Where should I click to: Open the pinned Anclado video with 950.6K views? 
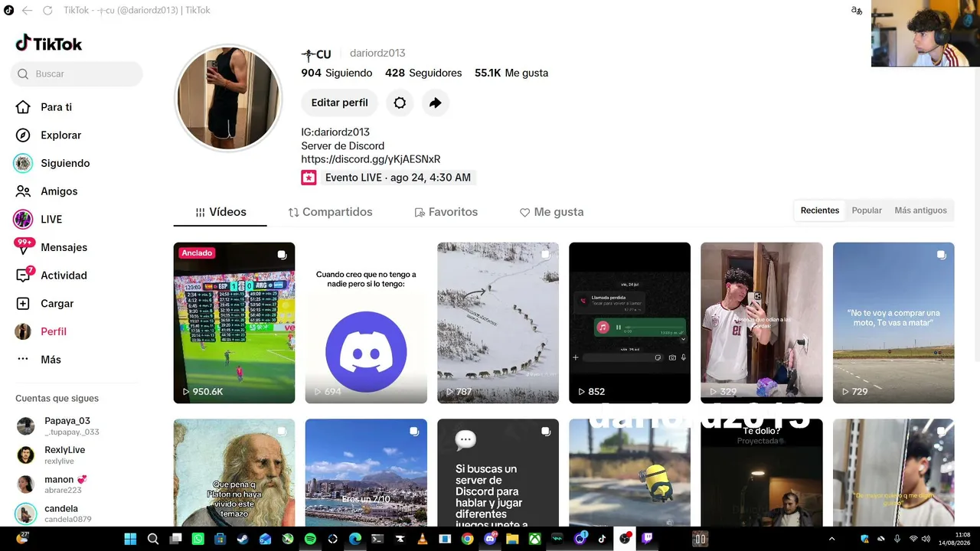coord(234,323)
